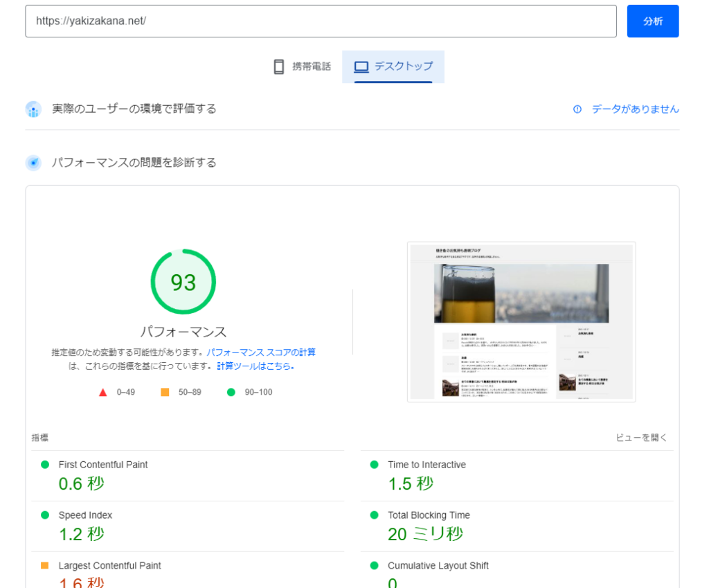This screenshot has height=588, width=709.
Task: Click the red triangle 0–49 legend icon
Action: (103, 392)
